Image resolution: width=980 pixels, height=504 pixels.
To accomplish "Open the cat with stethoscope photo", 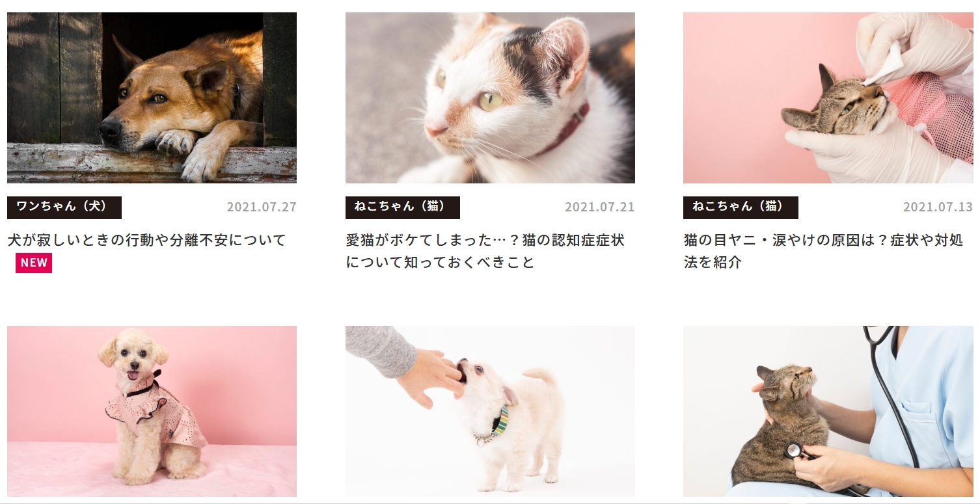I will (828, 411).
